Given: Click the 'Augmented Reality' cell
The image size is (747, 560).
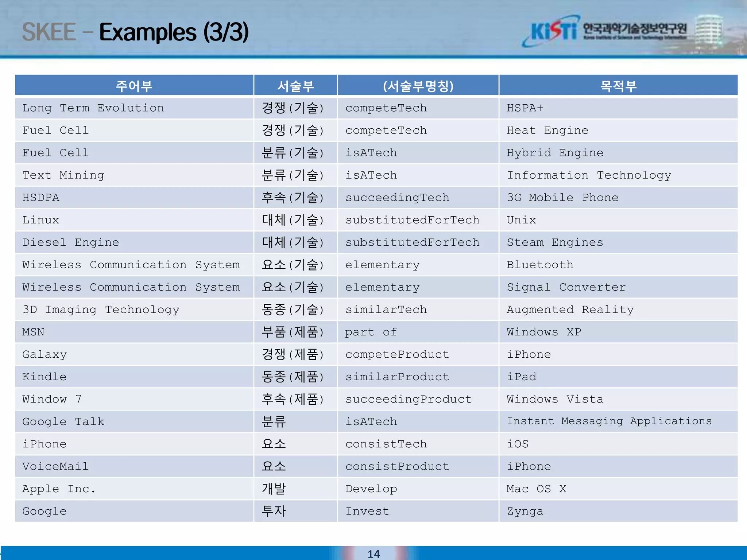Looking at the screenshot, I should [618, 310].
